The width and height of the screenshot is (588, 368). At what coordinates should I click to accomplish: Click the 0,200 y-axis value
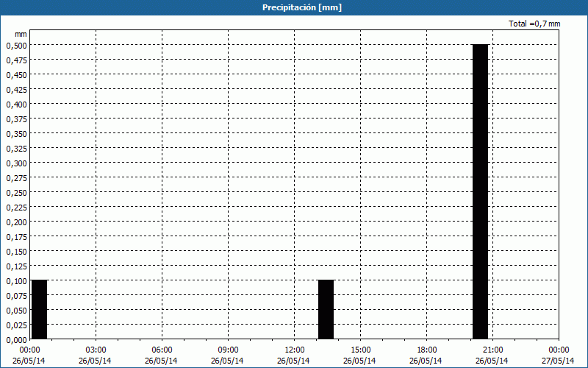pyautogui.click(x=16, y=222)
